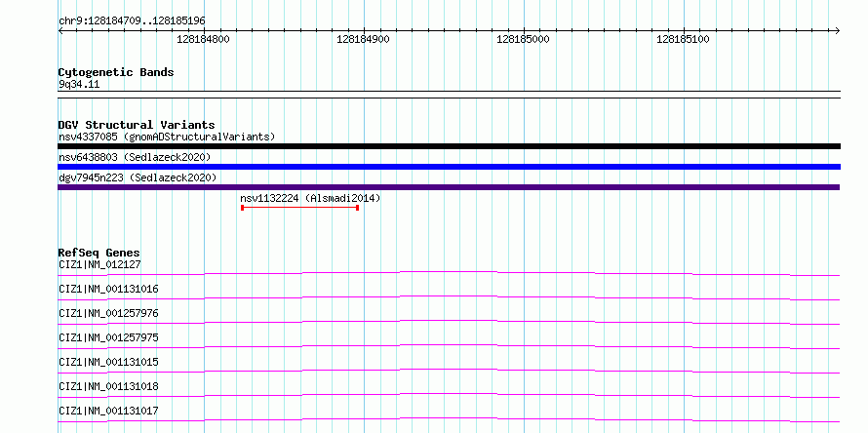Image resolution: width=868 pixels, height=433 pixels.
Task: Click the black nsv4337085 variant bar
Action: click(449, 146)
